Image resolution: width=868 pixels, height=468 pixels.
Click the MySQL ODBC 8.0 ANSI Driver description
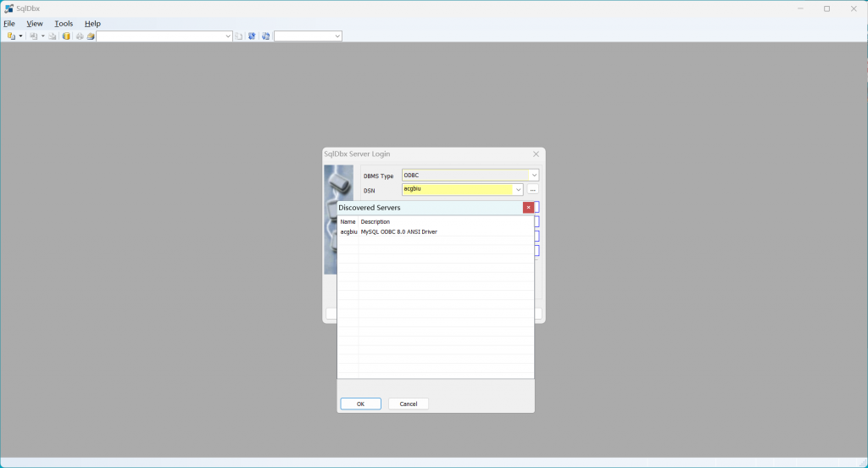(x=399, y=231)
